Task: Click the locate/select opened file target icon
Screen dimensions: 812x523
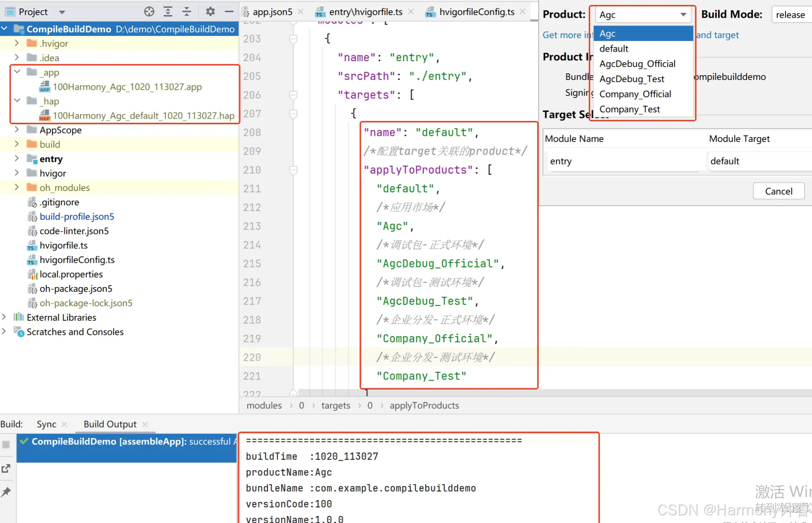Action: pos(149,12)
